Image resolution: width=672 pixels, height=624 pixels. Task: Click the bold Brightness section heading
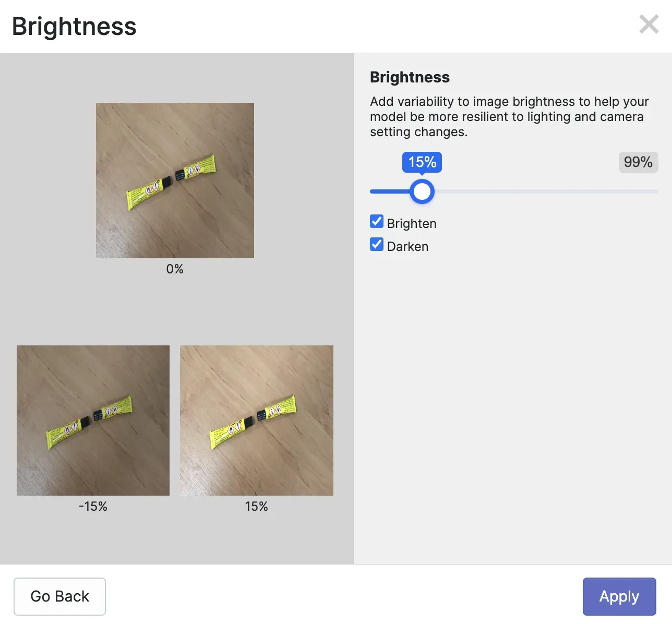point(410,77)
